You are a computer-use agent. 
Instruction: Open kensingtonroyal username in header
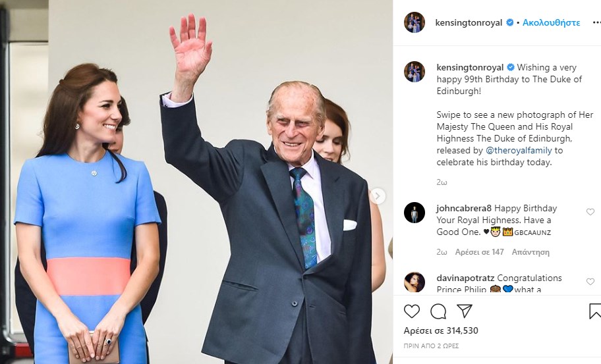tap(469, 22)
